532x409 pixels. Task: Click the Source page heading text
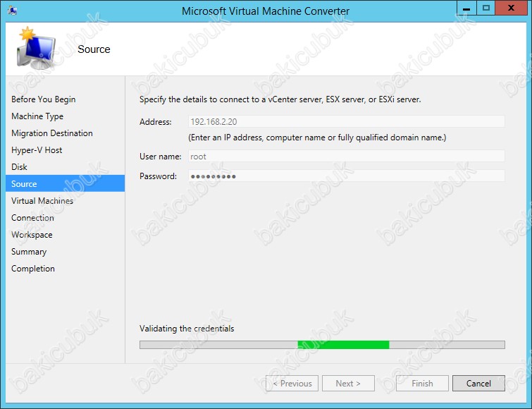[94, 49]
